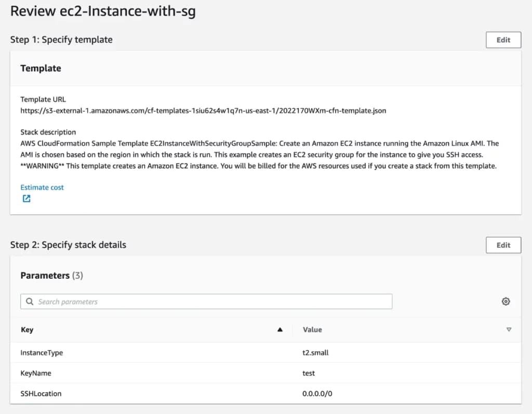Click the Value column header label
The width and height of the screenshot is (532, 414).
click(x=312, y=330)
